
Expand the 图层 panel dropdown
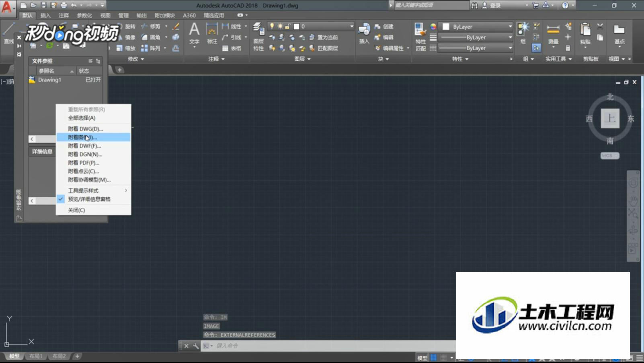tap(302, 59)
